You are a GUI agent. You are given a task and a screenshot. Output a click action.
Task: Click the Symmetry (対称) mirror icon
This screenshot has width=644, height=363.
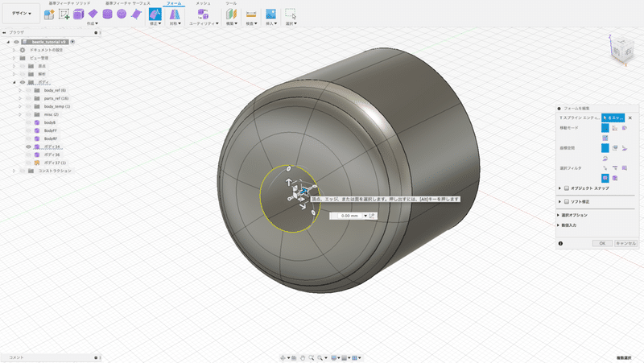[x=175, y=14]
